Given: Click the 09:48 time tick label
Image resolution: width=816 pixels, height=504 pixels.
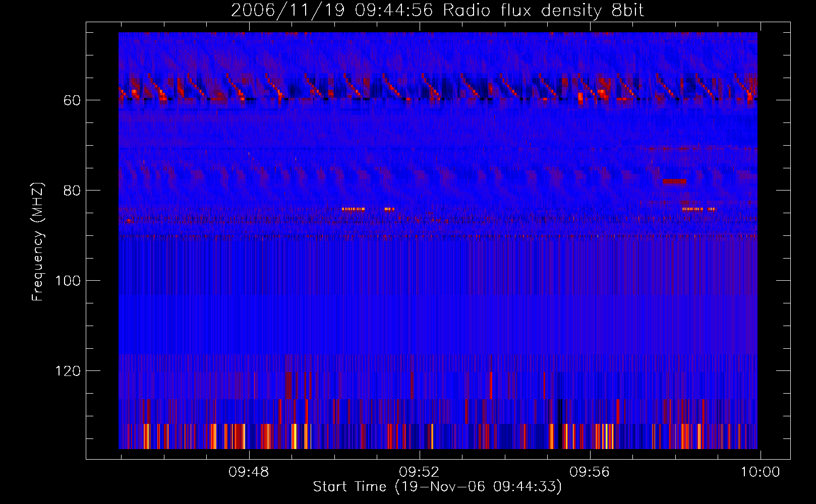Looking at the screenshot, I should [249, 472].
